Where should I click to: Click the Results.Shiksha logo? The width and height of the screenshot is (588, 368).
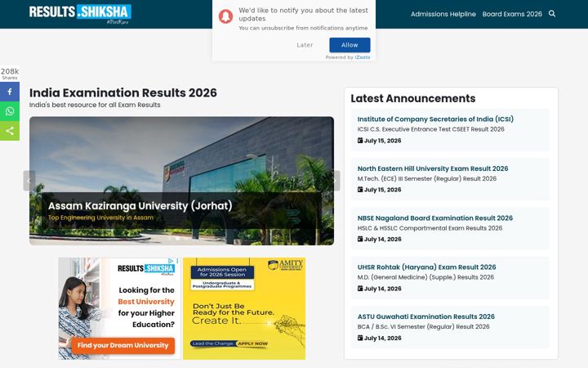(80, 14)
